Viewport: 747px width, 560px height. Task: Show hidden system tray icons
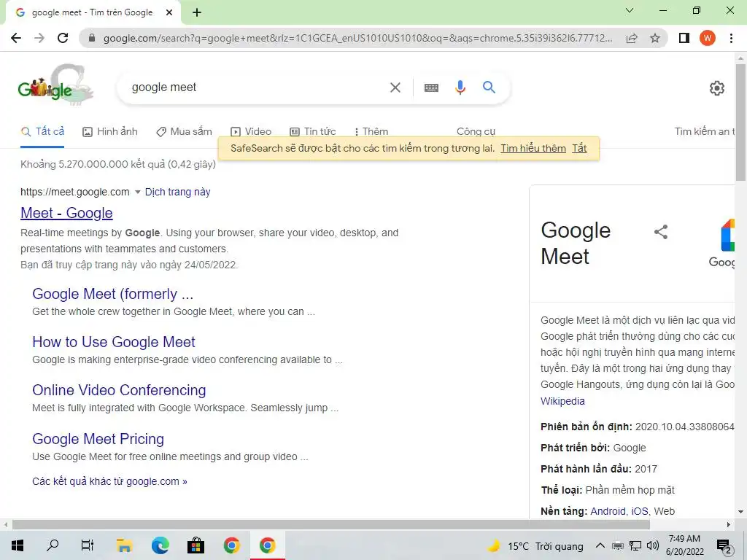600,545
